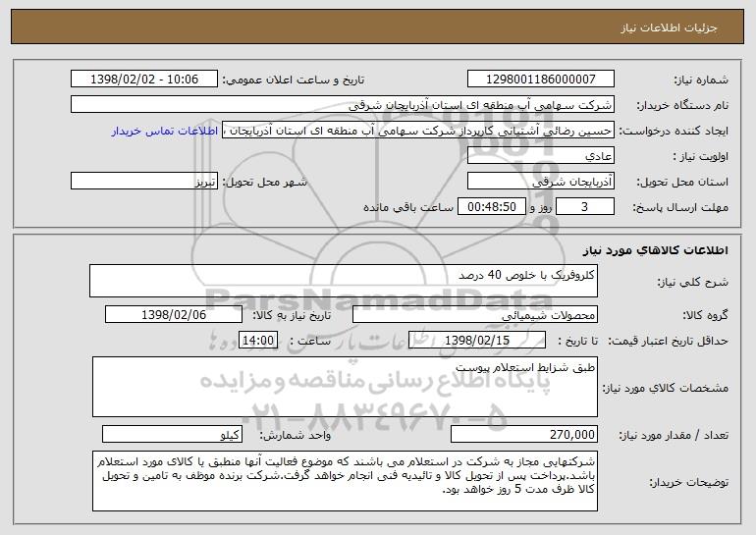Click the priority field showing عادي
The image size is (756, 535).
540,156
